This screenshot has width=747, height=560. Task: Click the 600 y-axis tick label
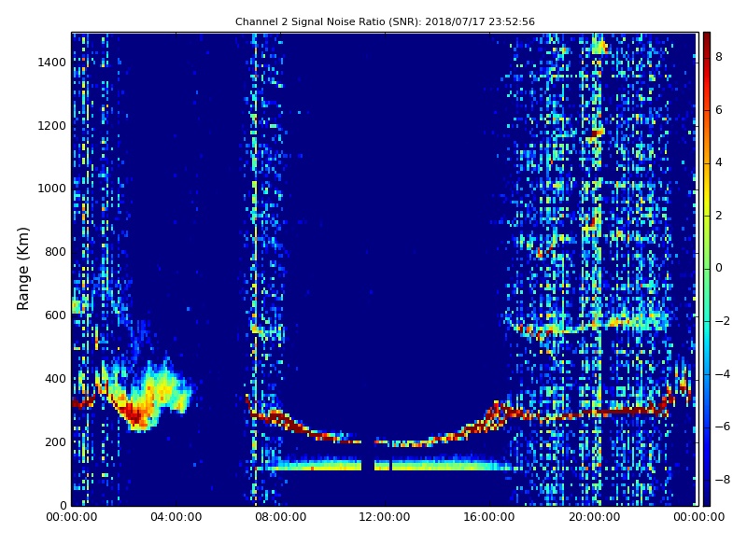click(55, 315)
